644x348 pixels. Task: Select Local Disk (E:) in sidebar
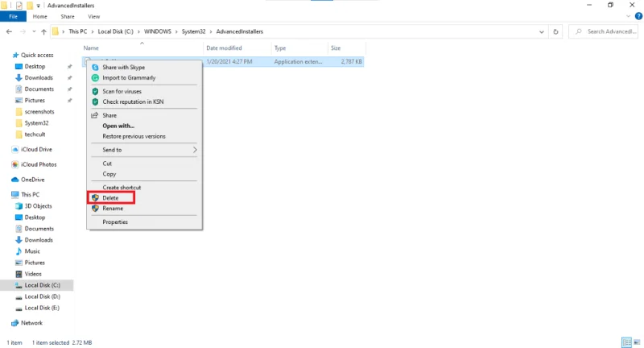(x=42, y=308)
